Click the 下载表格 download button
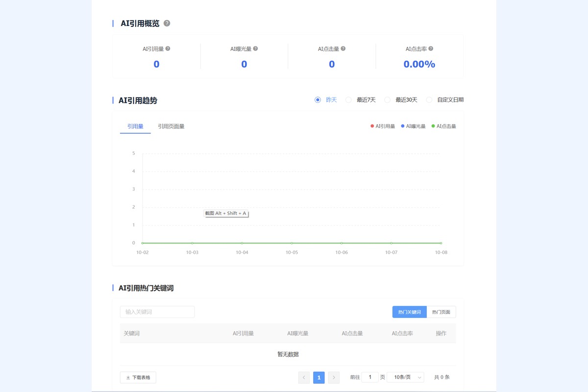Viewport: 588px width, 392px height. pyautogui.click(x=138, y=377)
